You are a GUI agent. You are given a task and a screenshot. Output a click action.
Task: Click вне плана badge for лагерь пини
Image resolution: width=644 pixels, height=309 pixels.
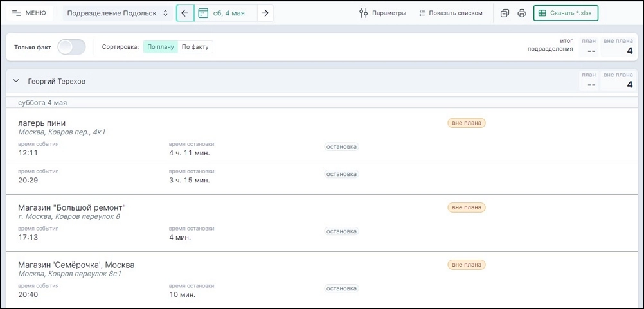pyautogui.click(x=466, y=123)
